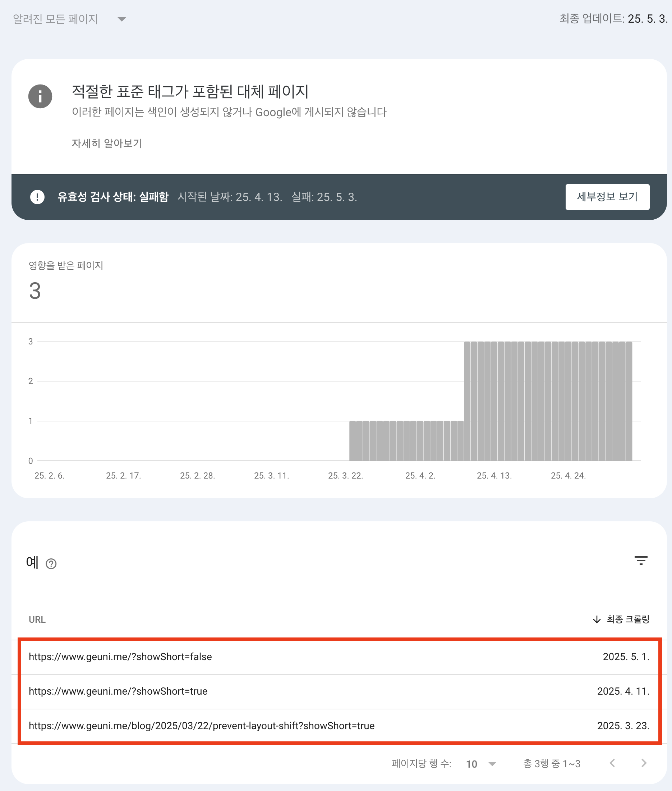
Task: Click the 유효성 검사 상태: 실패함 status text
Action: tap(113, 197)
